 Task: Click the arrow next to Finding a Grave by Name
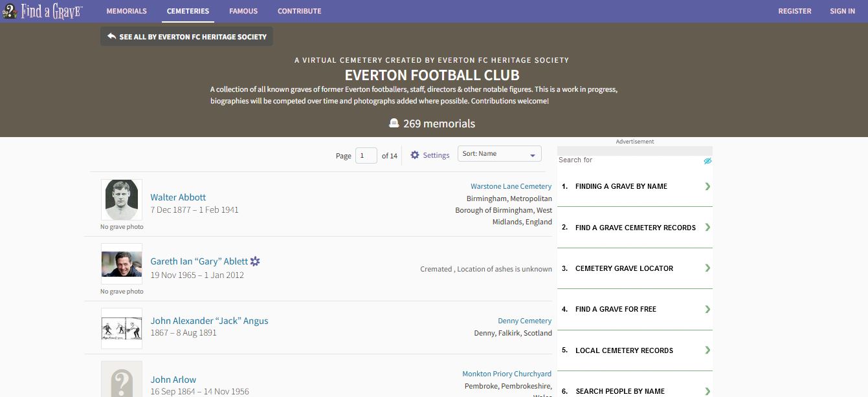(707, 186)
